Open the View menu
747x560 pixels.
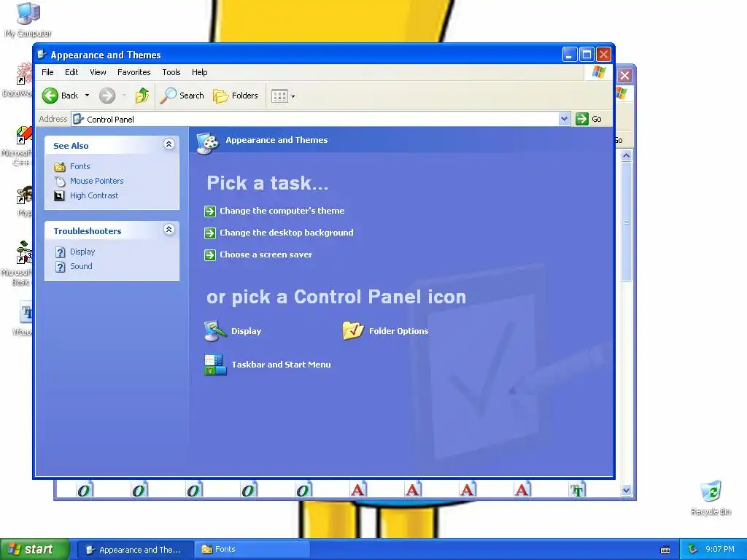pos(98,72)
